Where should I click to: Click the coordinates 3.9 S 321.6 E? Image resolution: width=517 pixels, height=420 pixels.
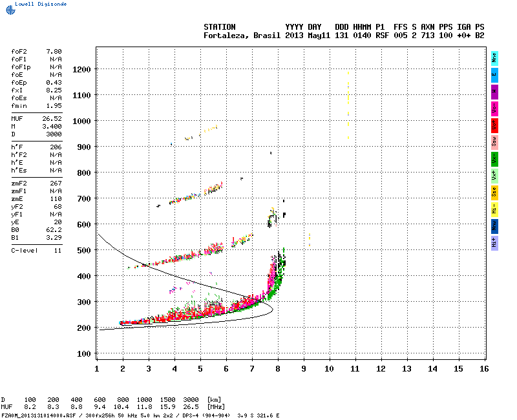tap(258, 415)
